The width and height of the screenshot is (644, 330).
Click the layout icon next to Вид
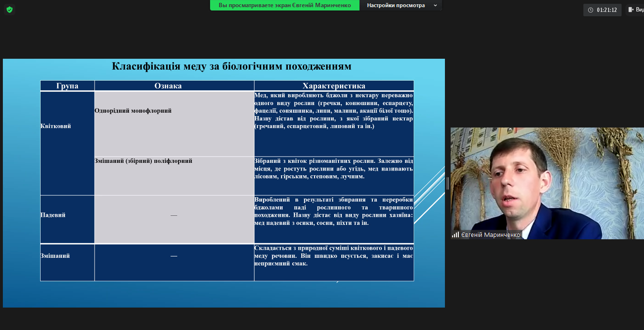631,10
